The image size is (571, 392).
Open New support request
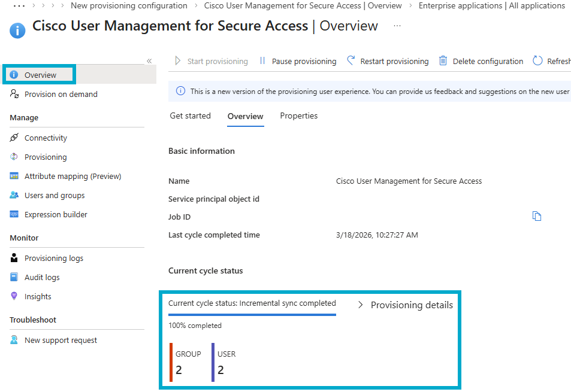coord(61,341)
